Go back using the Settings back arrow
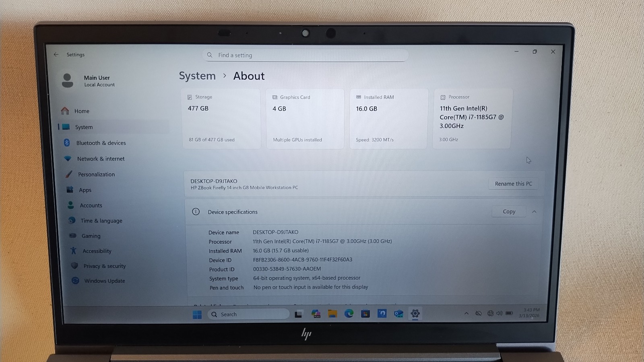Image resolution: width=644 pixels, height=362 pixels. [56, 54]
